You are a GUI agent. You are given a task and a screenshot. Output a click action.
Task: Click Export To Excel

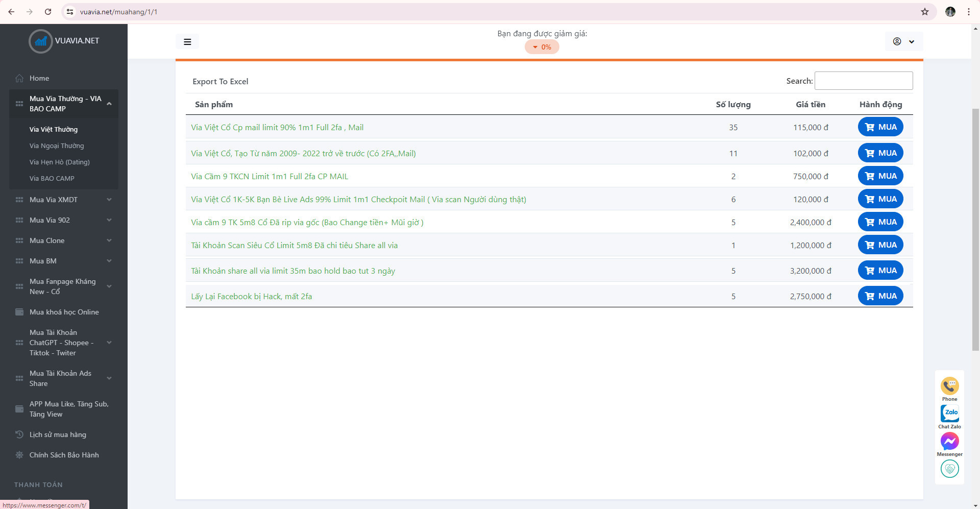(220, 82)
